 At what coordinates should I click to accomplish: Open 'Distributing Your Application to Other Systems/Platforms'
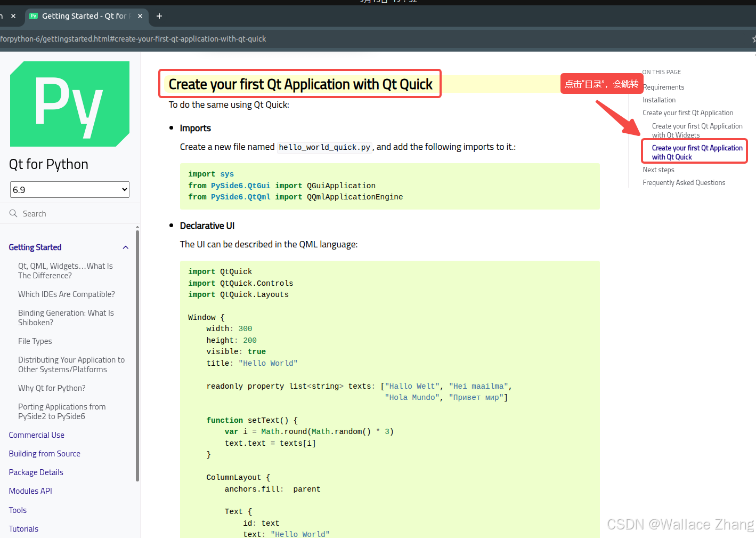point(71,365)
